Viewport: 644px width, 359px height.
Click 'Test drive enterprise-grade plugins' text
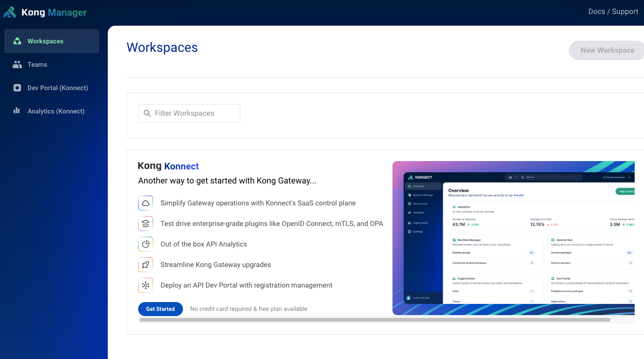(272, 224)
